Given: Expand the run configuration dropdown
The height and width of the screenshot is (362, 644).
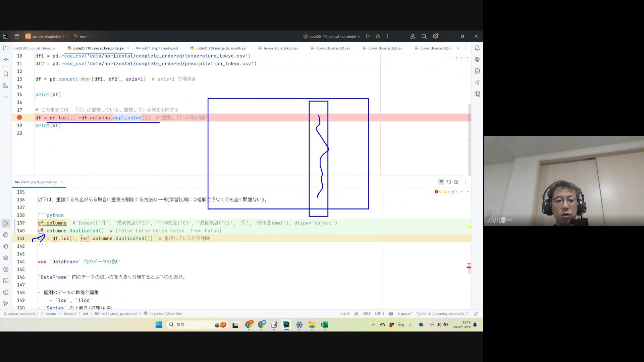Looking at the screenshot, I should pos(359,37).
